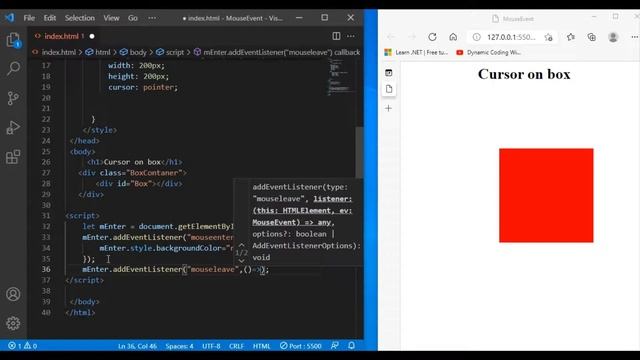The image size is (640, 360).
Task: Refresh the page in Edge browser
Action: 432,37
